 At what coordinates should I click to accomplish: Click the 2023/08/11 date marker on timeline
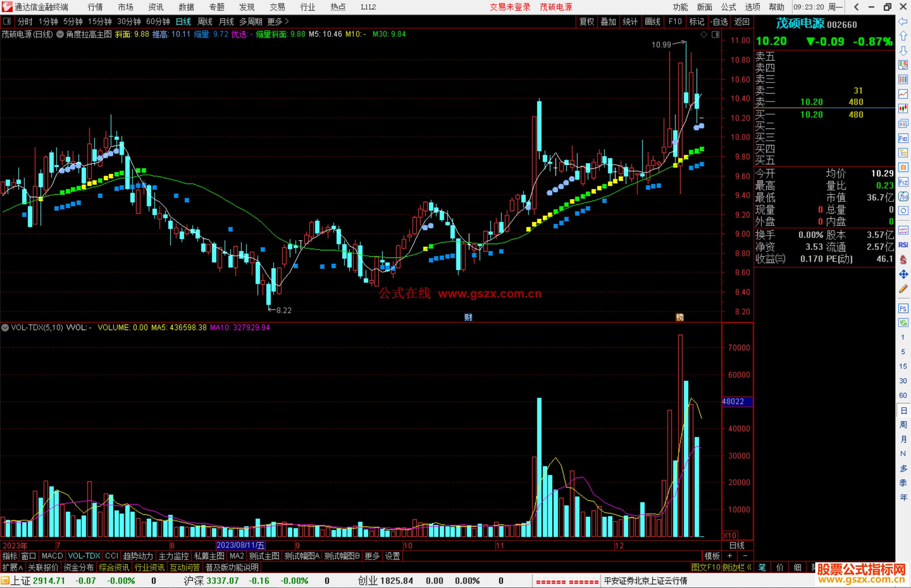240,545
